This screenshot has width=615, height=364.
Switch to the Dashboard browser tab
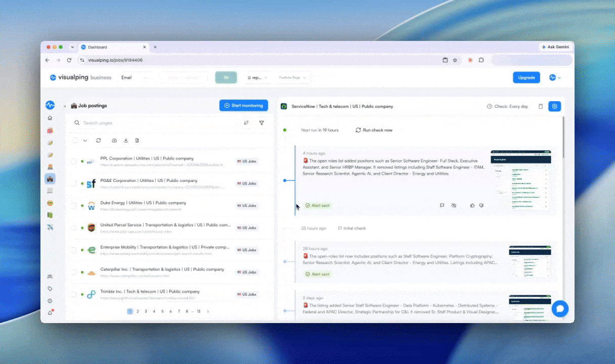(112, 47)
